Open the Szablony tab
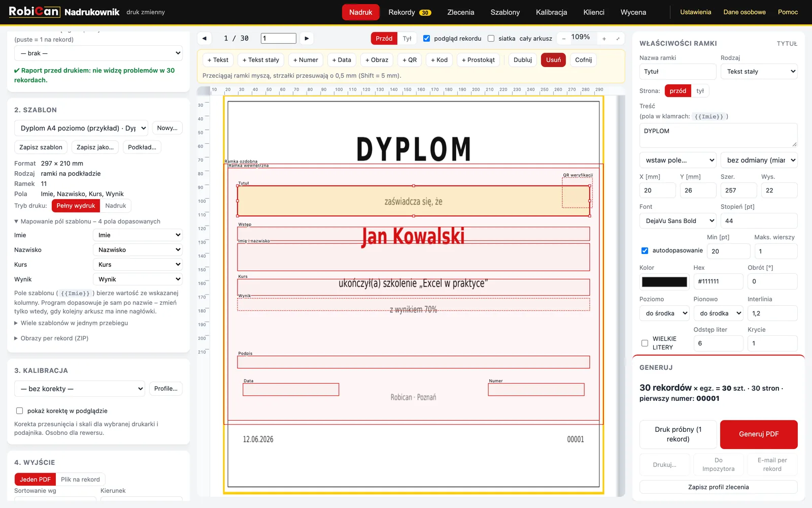This screenshot has height=508, width=812. 505,12
